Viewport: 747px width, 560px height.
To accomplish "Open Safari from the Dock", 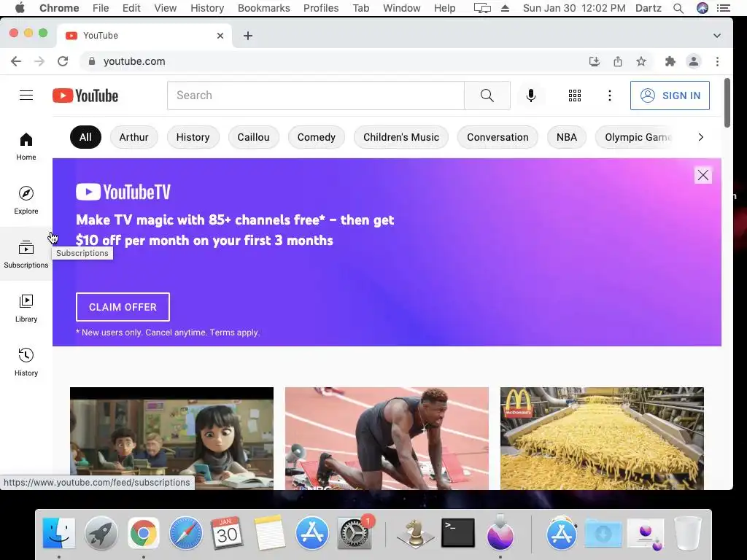I will [x=186, y=533].
